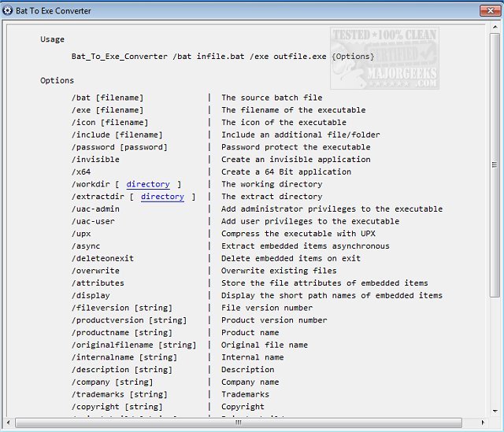Open the directory link beside /workdir
Screen dimensions: 504x432
pyautogui.click(x=148, y=184)
